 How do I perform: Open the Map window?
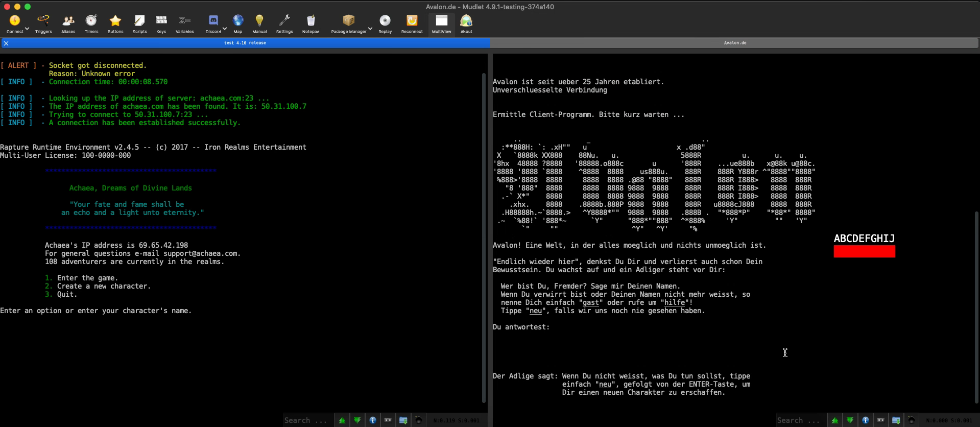(x=238, y=24)
